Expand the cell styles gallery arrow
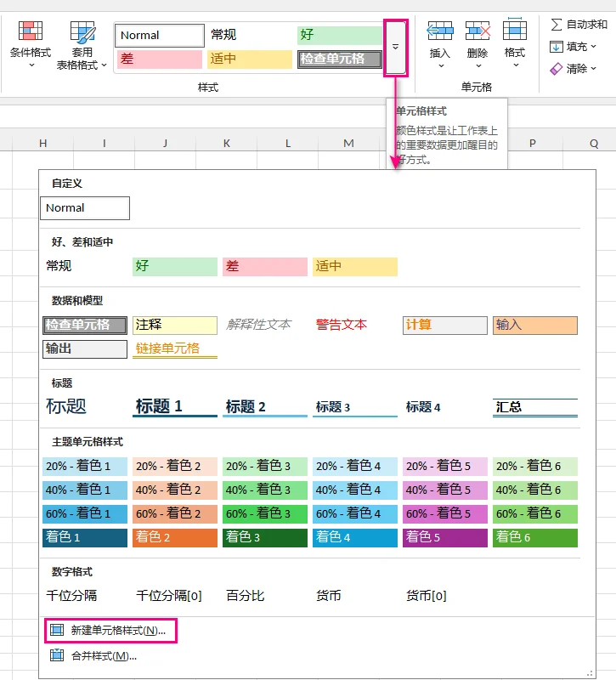 pos(395,47)
